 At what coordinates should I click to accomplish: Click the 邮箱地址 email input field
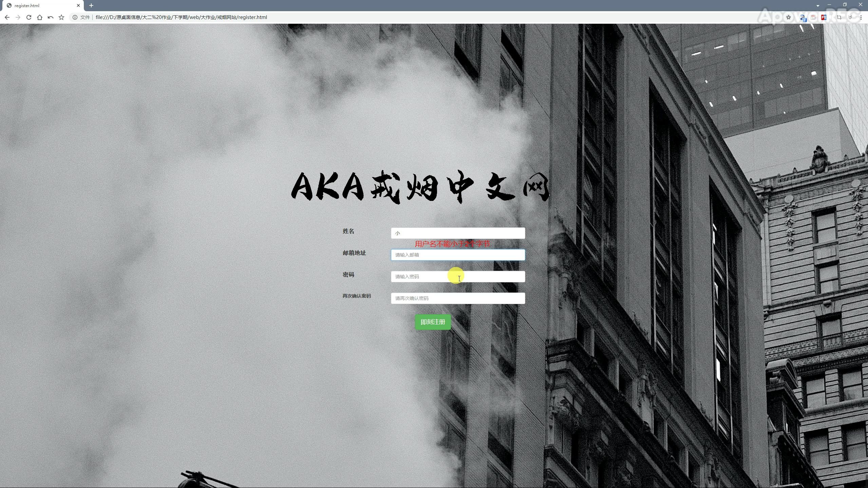click(x=458, y=255)
